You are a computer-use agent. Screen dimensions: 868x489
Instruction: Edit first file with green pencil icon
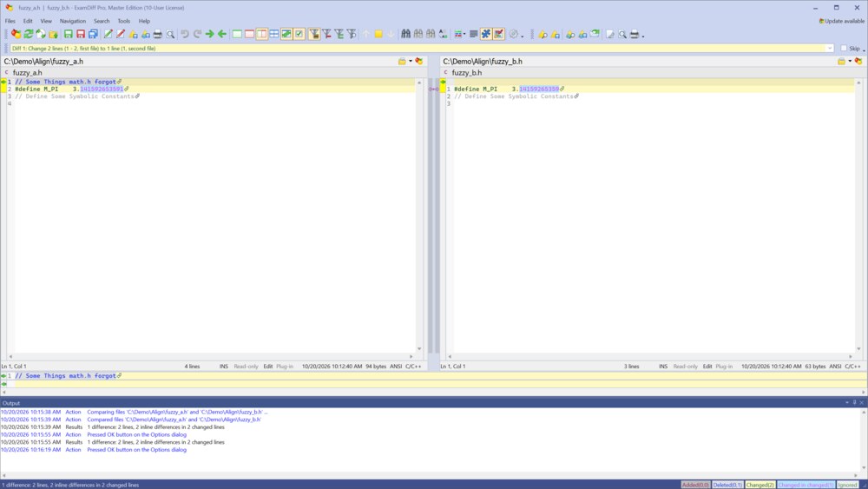pos(108,35)
